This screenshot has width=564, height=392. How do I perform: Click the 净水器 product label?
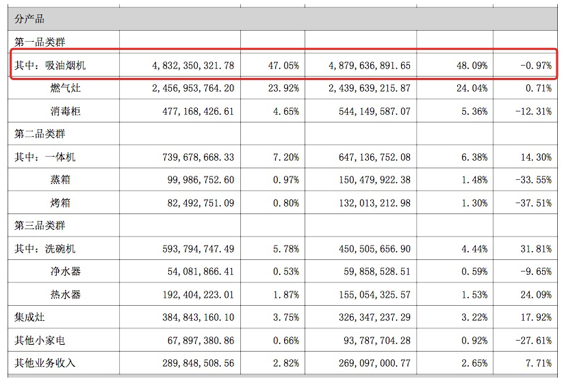[65, 272]
